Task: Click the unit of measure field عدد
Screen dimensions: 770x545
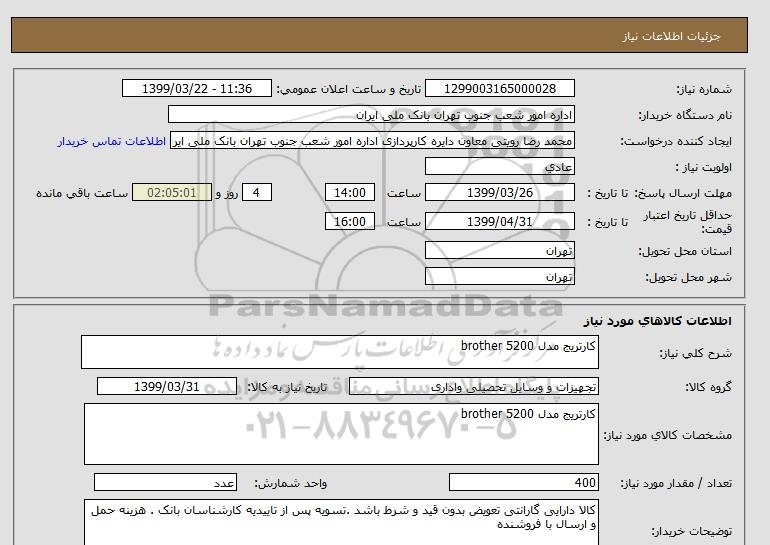Action: (165, 482)
